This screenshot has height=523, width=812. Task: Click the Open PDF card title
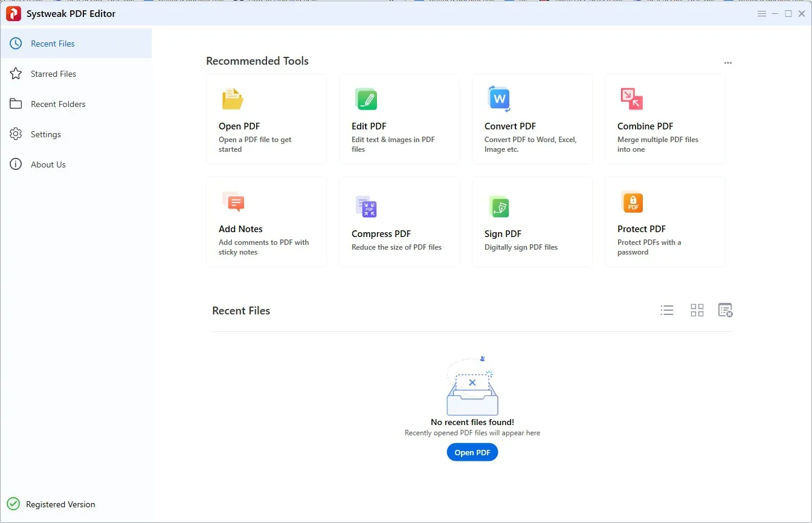point(239,126)
